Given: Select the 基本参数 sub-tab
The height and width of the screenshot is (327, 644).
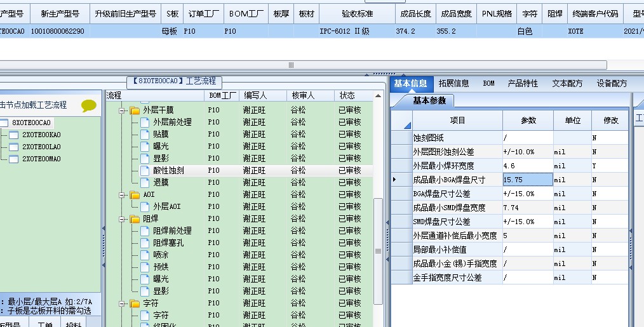Looking at the screenshot, I should coord(429,101).
